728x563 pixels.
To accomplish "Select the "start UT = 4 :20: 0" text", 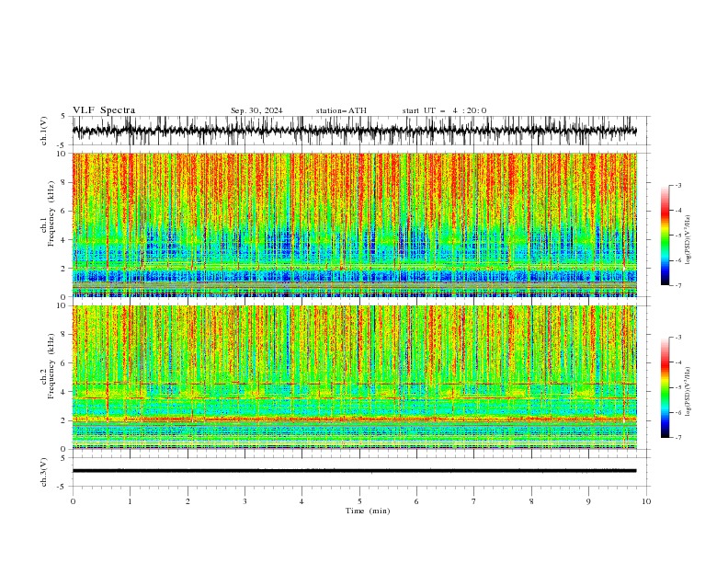I will click(444, 110).
